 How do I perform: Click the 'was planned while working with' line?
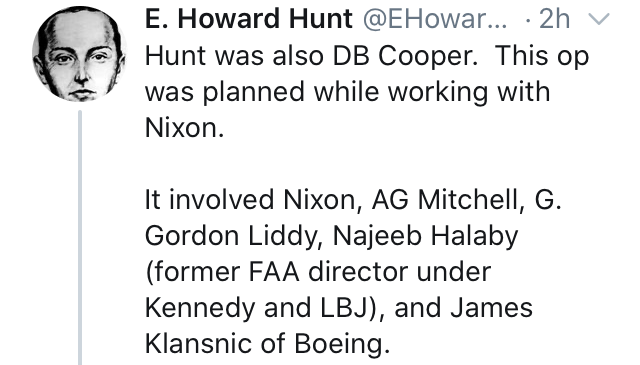[347, 92]
